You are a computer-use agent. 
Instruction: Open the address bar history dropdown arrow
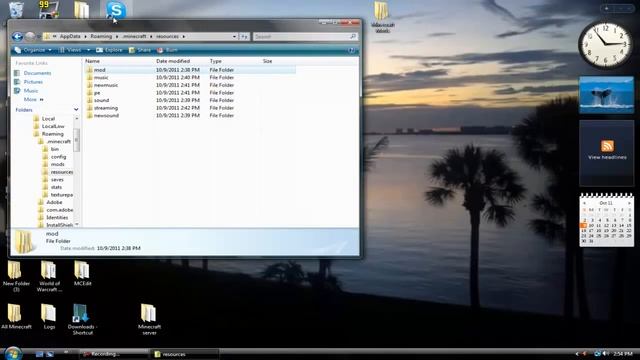[234, 36]
